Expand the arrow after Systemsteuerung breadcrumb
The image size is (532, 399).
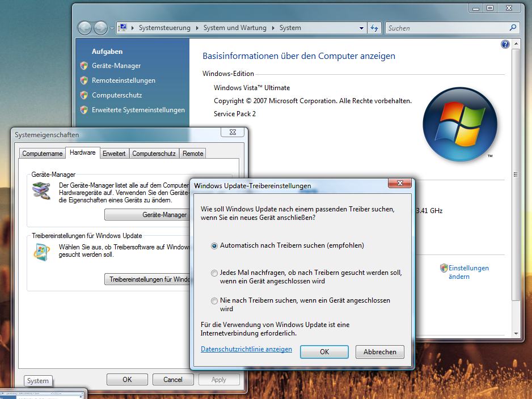click(197, 28)
